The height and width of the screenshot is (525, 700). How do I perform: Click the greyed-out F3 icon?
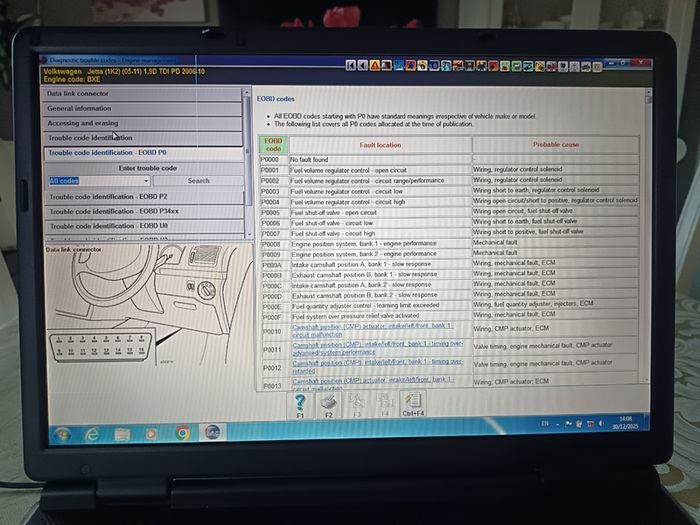click(x=356, y=405)
